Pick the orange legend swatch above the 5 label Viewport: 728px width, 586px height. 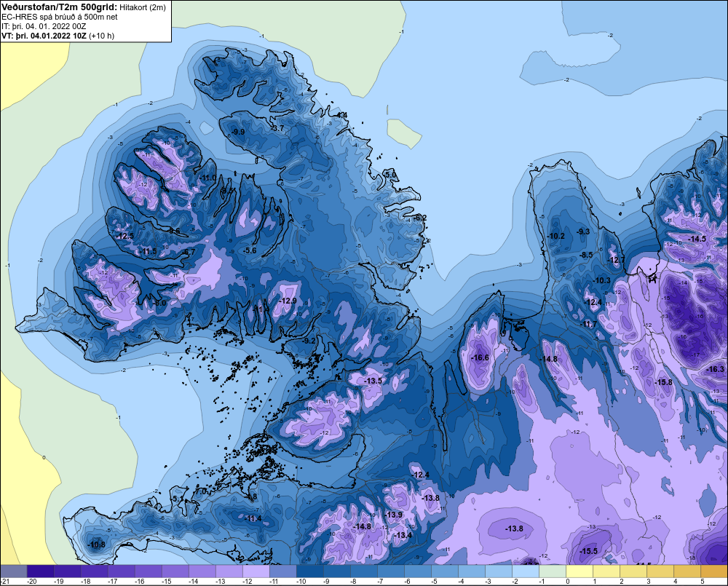tap(713, 571)
